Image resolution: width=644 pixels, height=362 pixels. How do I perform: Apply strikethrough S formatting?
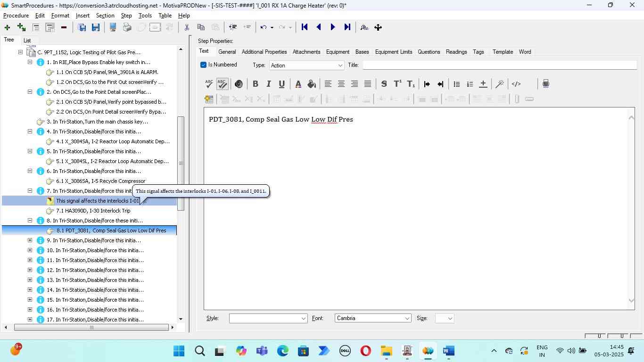(384, 84)
